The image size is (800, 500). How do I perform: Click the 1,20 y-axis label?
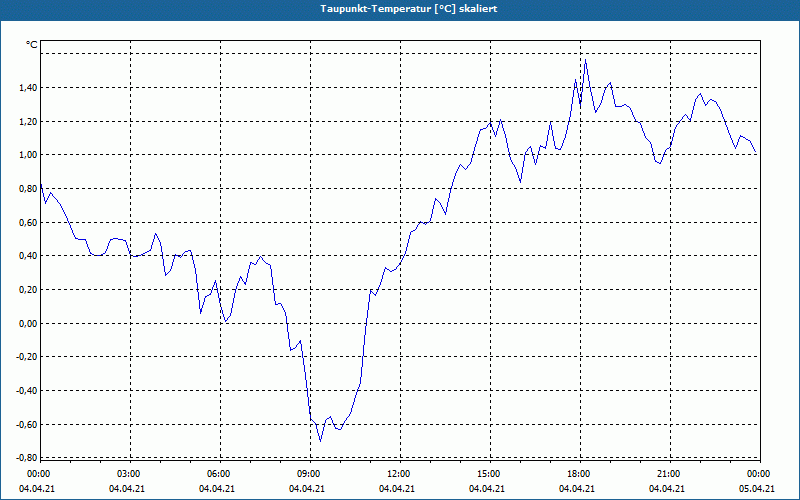(29, 121)
